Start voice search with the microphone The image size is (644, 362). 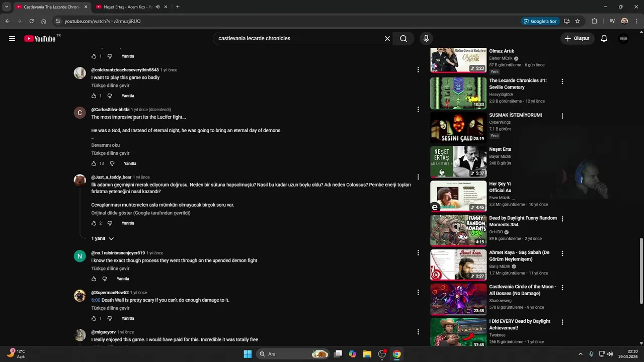(x=426, y=39)
